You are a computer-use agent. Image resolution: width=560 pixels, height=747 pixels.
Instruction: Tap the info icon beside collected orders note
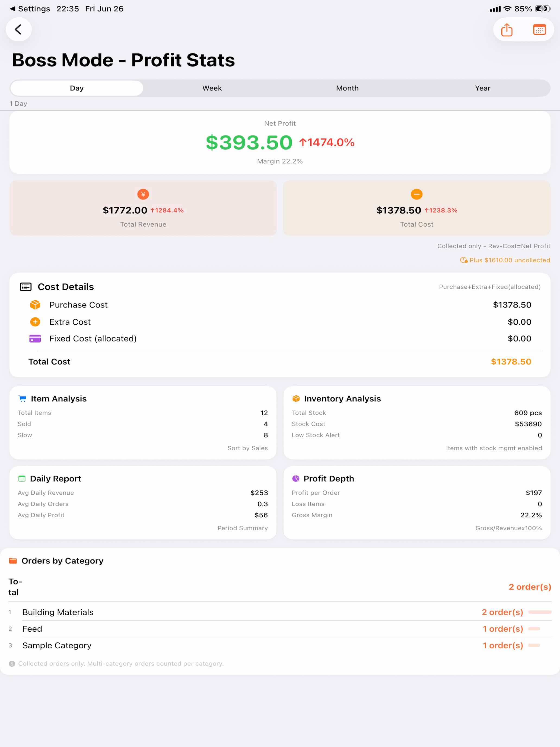(12, 664)
